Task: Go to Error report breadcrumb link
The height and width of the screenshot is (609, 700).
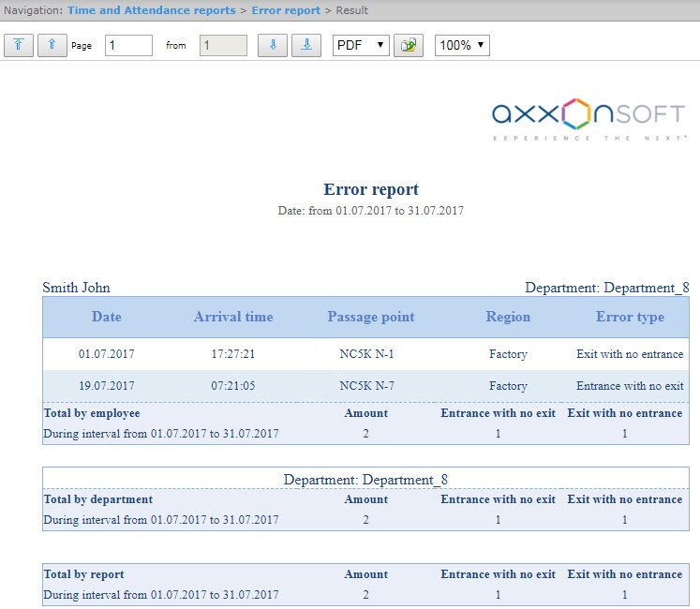Action: (286, 10)
